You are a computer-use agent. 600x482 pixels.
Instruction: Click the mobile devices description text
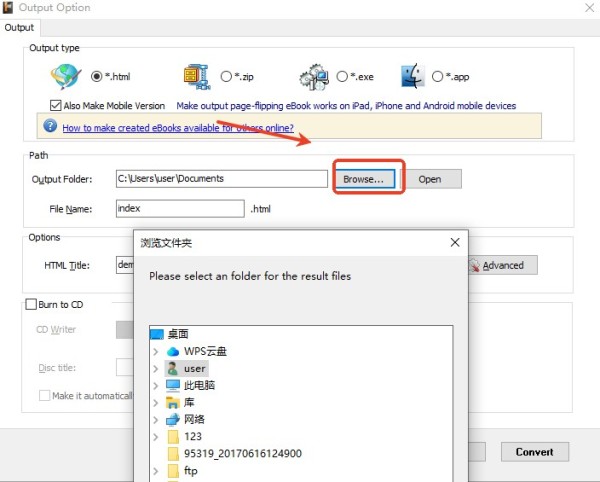[x=346, y=106]
